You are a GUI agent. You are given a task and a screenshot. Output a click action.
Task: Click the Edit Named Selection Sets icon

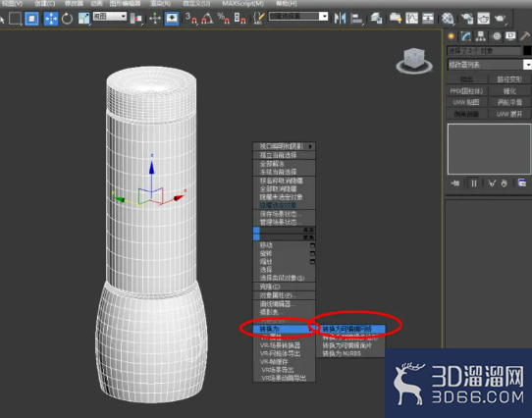(x=259, y=19)
